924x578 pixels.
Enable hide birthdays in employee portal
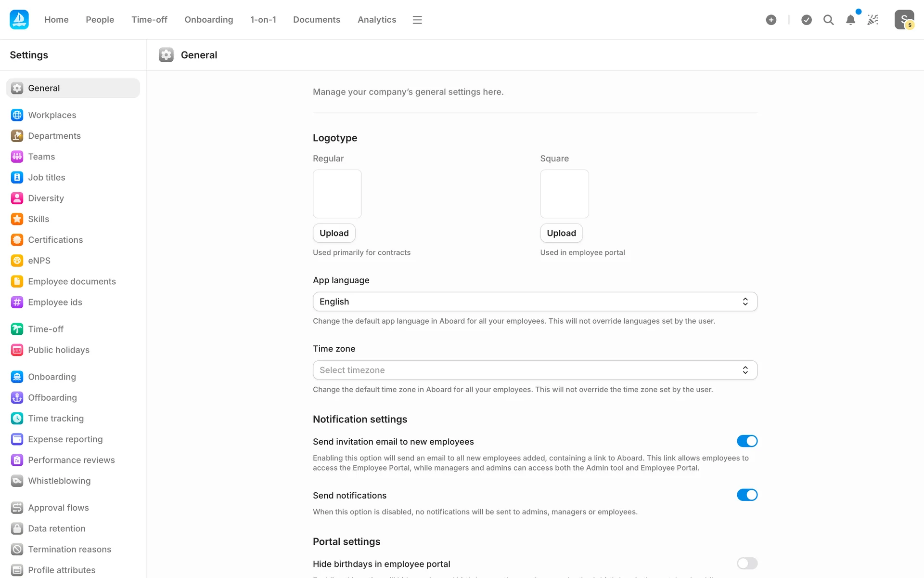click(747, 564)
